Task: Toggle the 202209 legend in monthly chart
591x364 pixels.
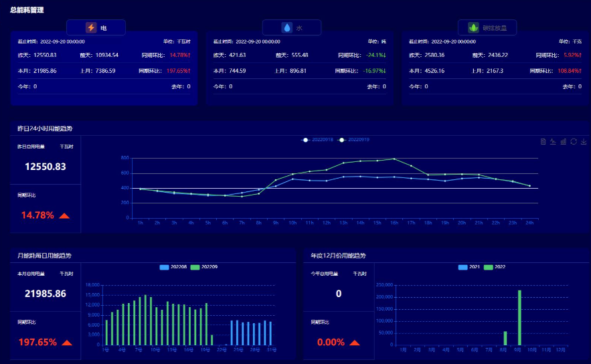Action: pyautogui.click(x=204, y=267)
